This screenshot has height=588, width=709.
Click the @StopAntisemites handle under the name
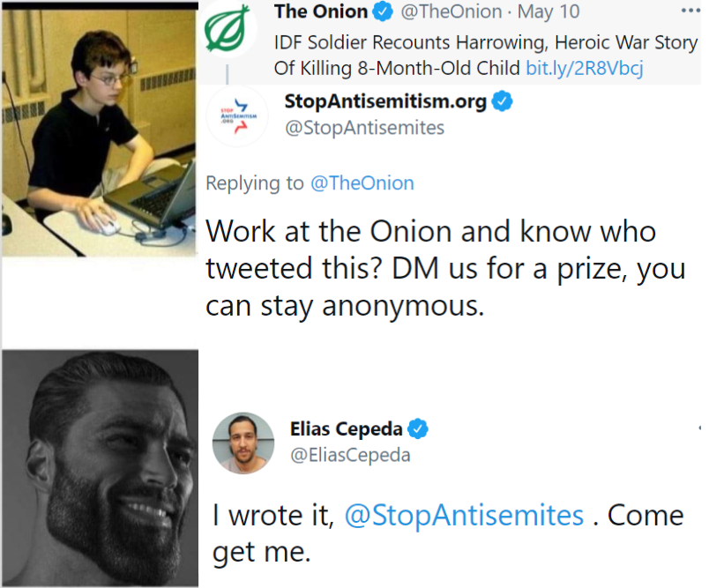pyautogui.click(x=364, y=128)
